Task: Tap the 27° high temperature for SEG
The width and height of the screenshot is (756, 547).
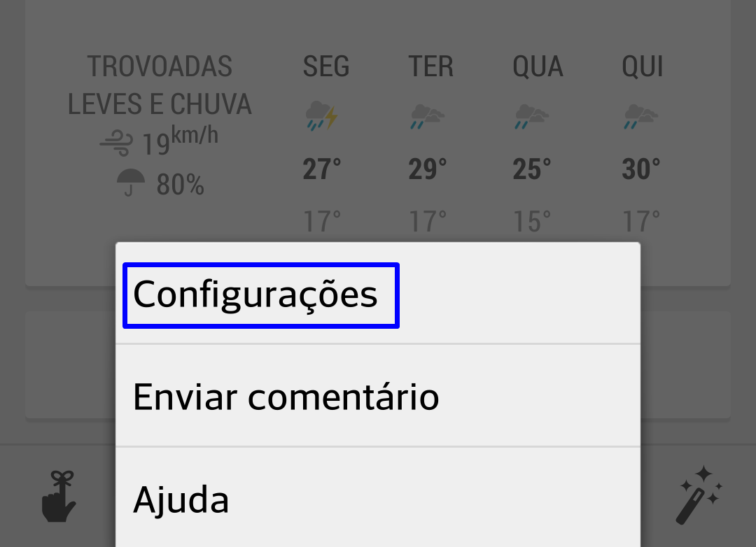Action: click(x=321, y=169)
